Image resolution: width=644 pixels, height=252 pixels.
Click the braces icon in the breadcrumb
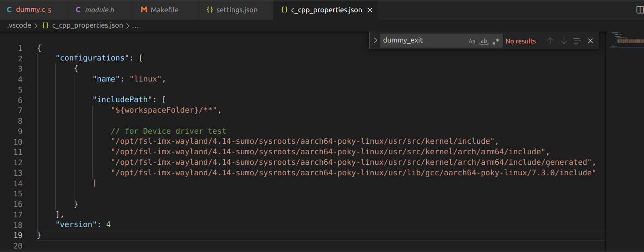(45, 25)
